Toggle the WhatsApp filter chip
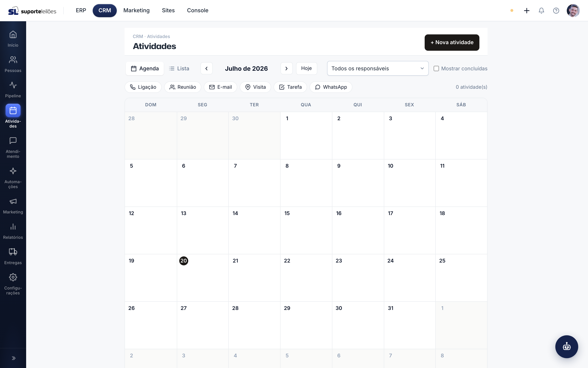588x368 pixels. [x=331, y=87]
